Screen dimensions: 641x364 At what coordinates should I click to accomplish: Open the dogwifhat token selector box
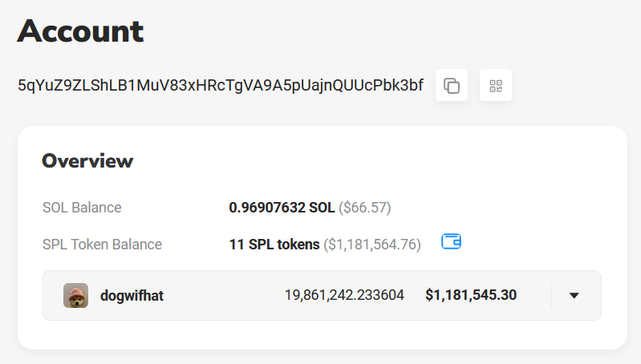tap(322, 295)
